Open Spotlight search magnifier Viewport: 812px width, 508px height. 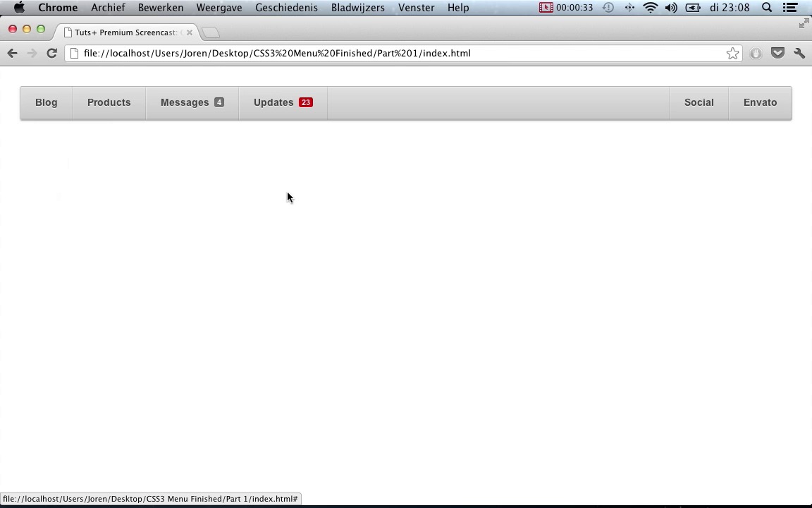[767, 7]
